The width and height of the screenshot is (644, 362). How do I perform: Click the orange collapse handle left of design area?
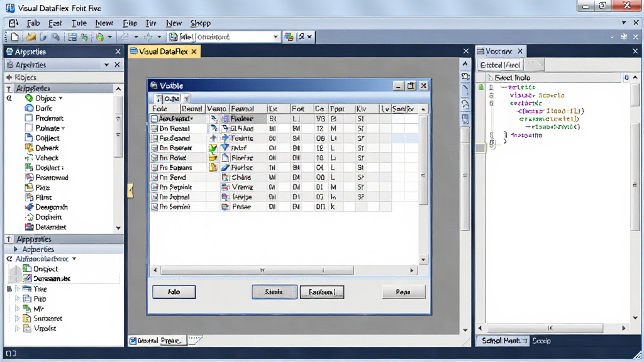pyautogui.click(x=130, y=190)
